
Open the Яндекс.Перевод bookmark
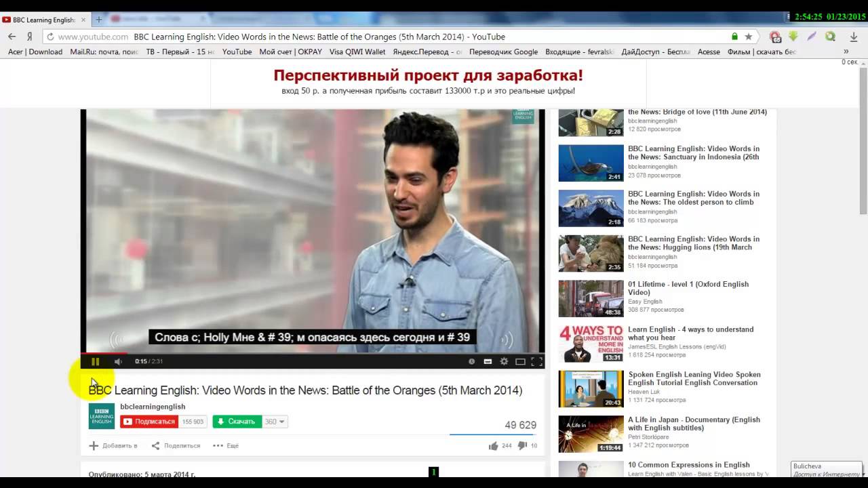click(x=427, y=52)
